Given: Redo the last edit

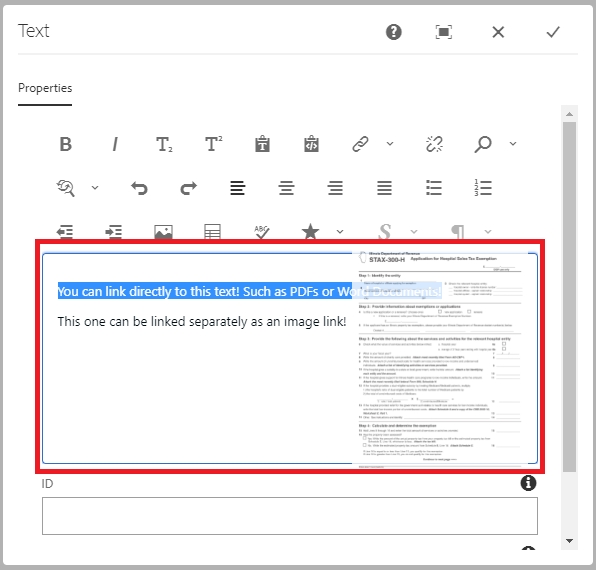Looking at the screenshot, I should click(189, 188).
